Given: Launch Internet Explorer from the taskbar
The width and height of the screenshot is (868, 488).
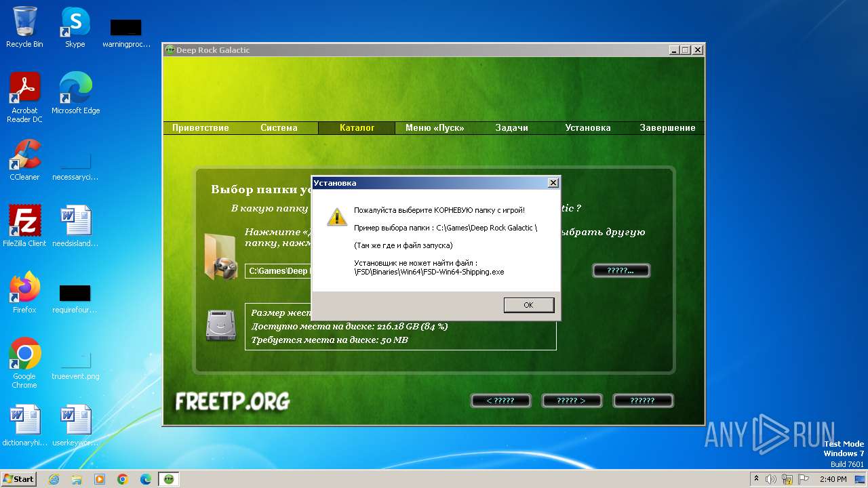Looking at the screenshot, I should 54,479.
